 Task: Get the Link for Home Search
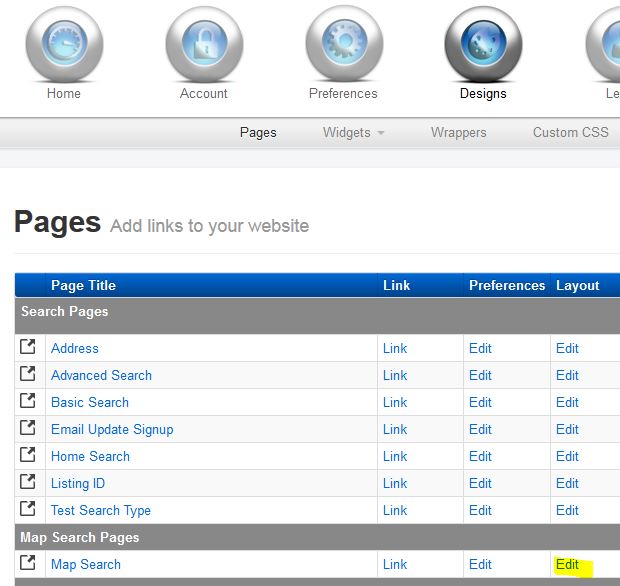(x=395, y=456)
